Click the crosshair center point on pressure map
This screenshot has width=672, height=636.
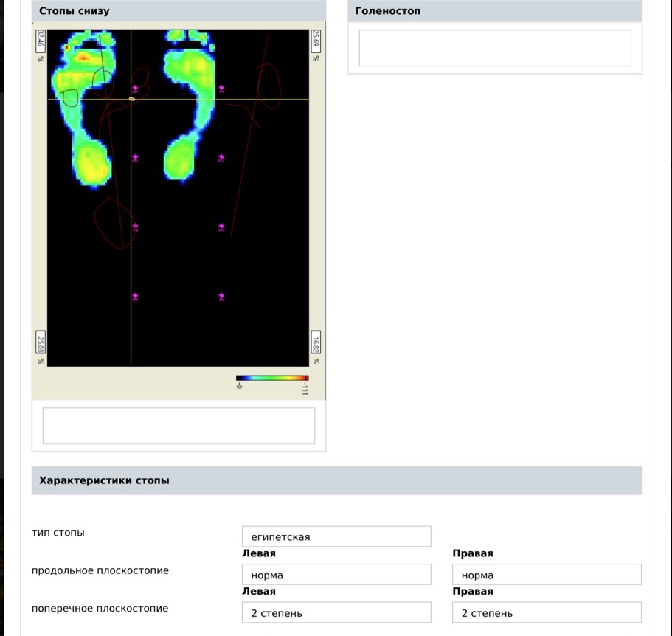tap(131, 99)
